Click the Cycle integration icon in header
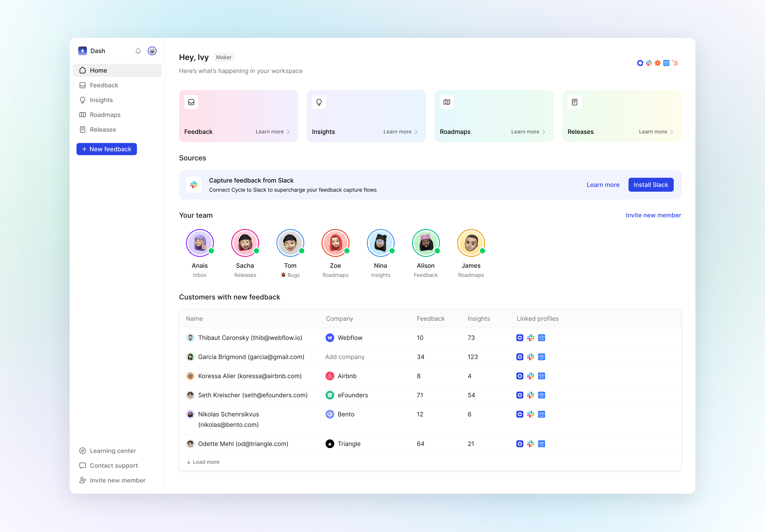Viewport: 765px width, 532px height. tap(640, 63)
